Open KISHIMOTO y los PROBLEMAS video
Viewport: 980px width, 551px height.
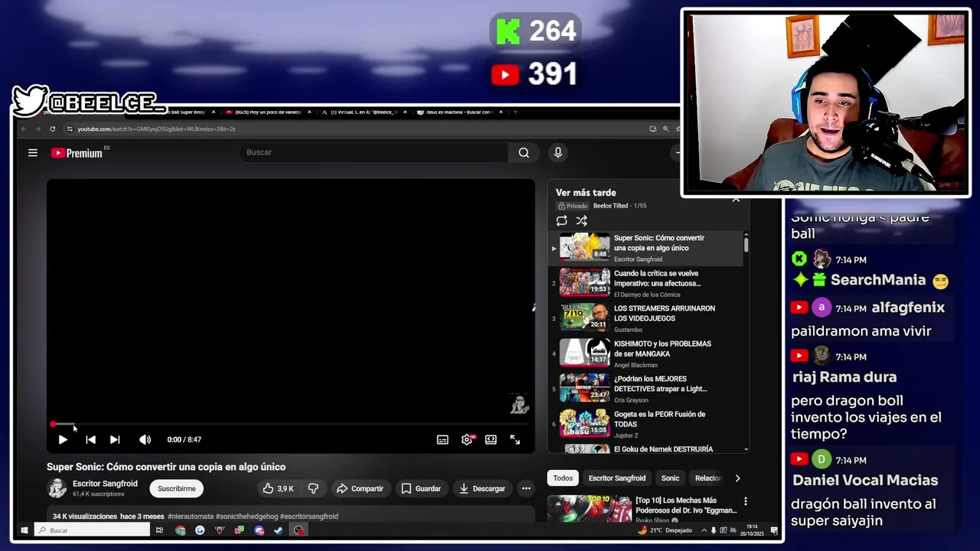tap(647, 354)
